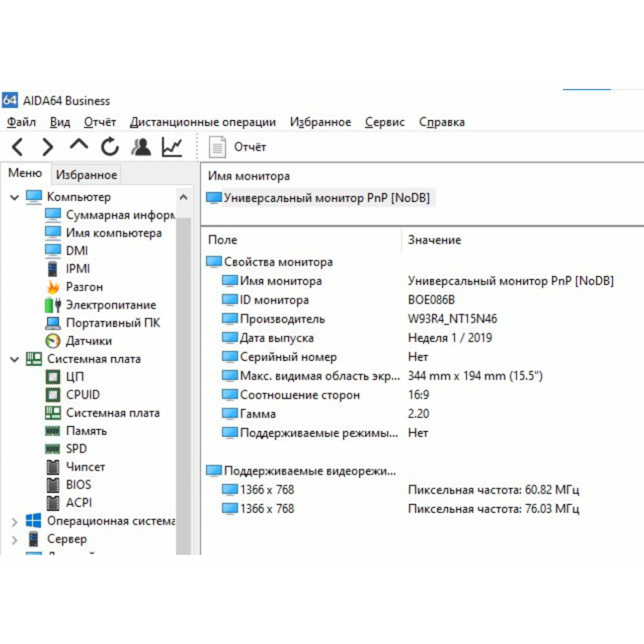Click the ACPI chip icon
Screen dimensions: 644x644
tap(53, 503)
